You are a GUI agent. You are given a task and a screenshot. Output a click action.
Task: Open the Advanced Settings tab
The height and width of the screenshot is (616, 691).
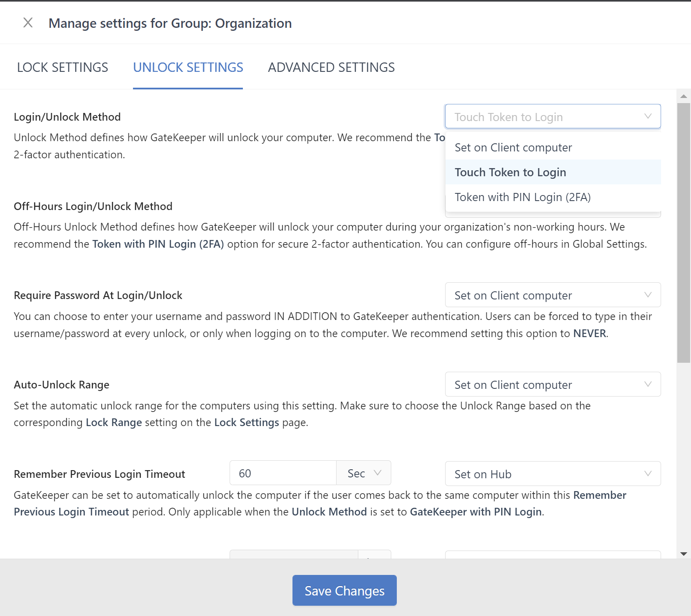click(x=331, y=68)
